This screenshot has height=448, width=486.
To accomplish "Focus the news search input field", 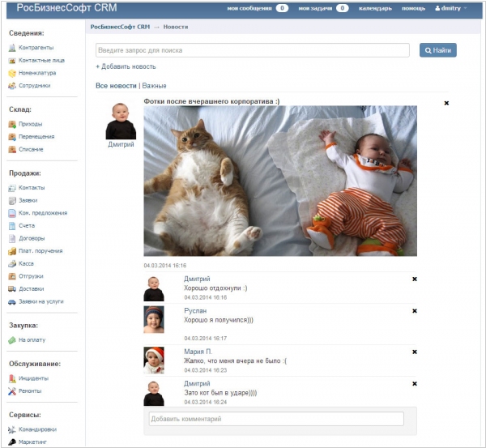I will point(253,50).
